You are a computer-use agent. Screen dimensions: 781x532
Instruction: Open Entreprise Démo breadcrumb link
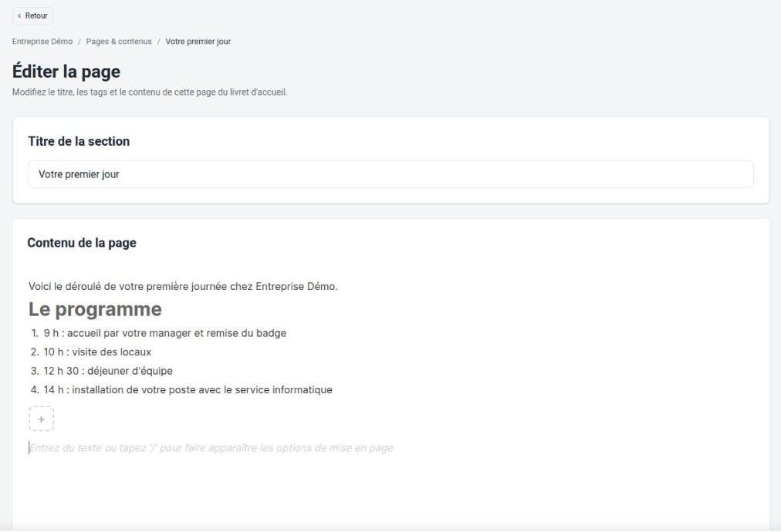[x=42, y=42]
